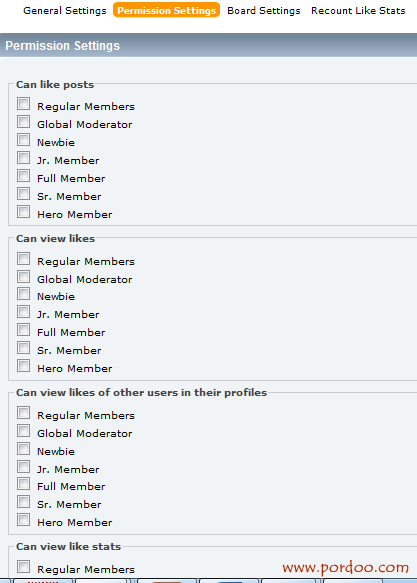Open the Recount Like Stats tab
Viewport: 417px width, 583px height.
[358, 10]
